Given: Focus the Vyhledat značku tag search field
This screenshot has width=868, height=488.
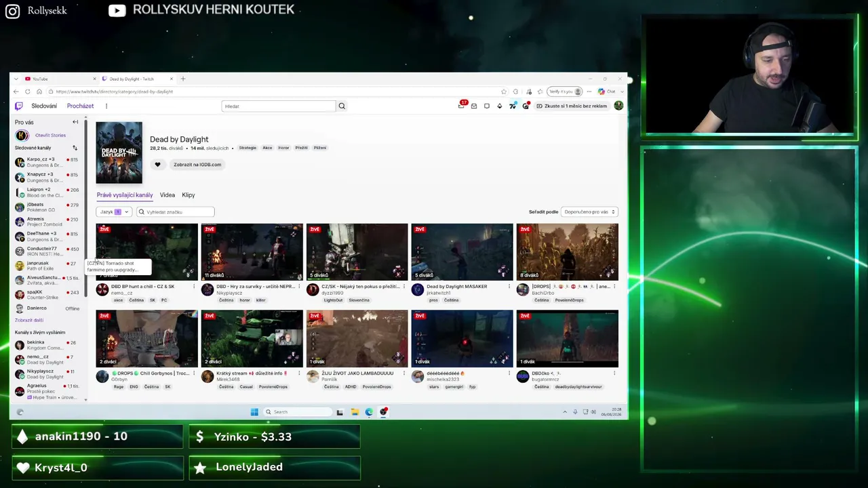Looking at the screenshot, I should [175, 212].
